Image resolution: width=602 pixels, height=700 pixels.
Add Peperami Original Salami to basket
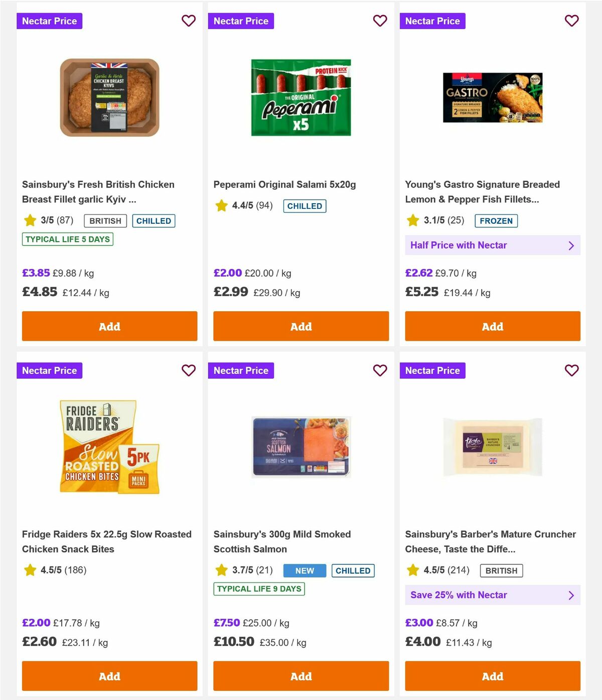tap(300, 326)
